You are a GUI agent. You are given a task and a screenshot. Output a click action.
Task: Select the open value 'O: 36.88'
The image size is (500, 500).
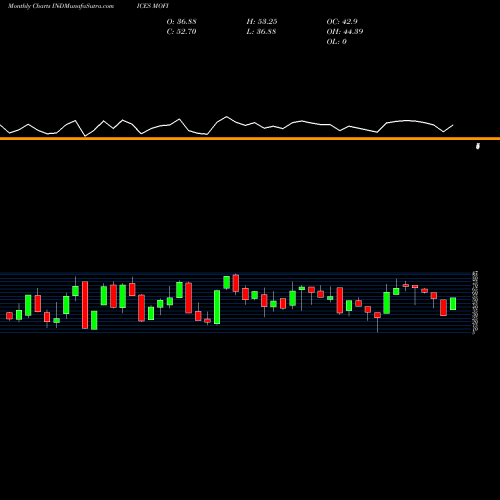pyautogui.click(x=181, y=21)
